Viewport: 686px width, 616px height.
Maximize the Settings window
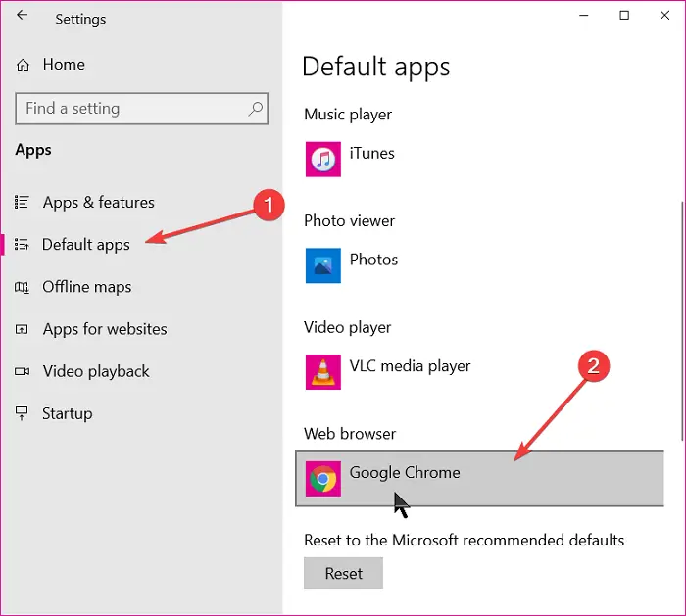tap(624, 16)
